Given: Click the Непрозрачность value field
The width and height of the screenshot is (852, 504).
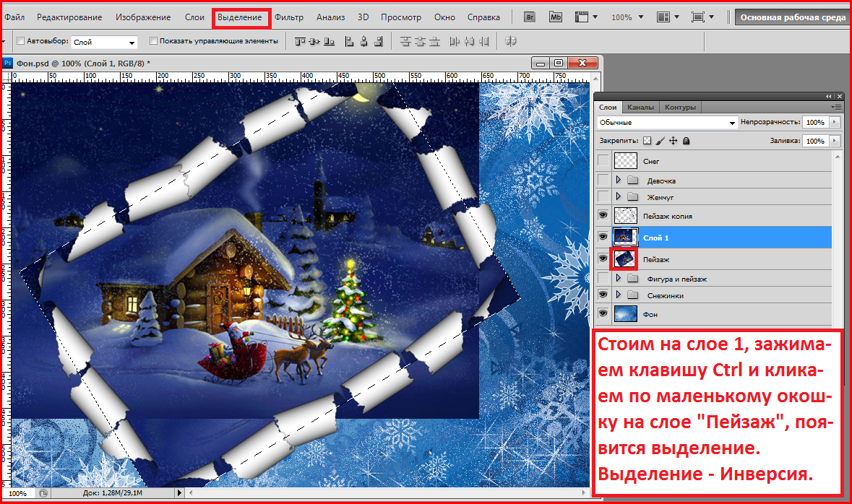Looking at the screenshot, I should point(816,122).
